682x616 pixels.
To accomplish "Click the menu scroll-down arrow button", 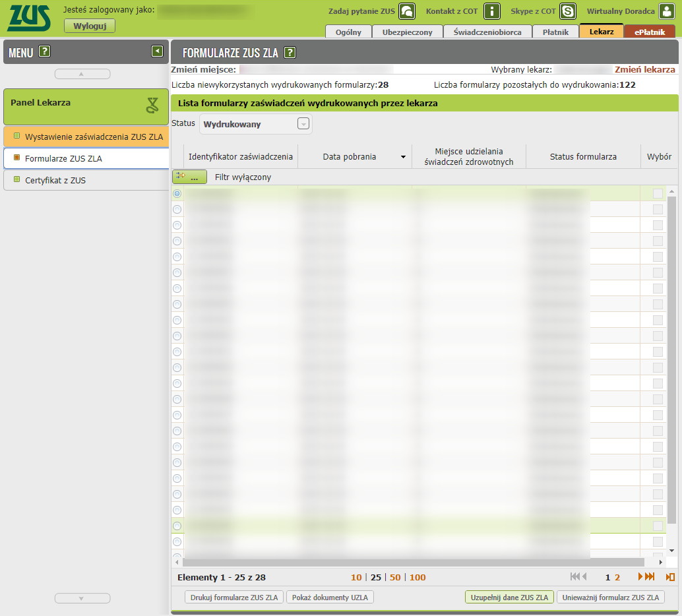I will [82, 598].
